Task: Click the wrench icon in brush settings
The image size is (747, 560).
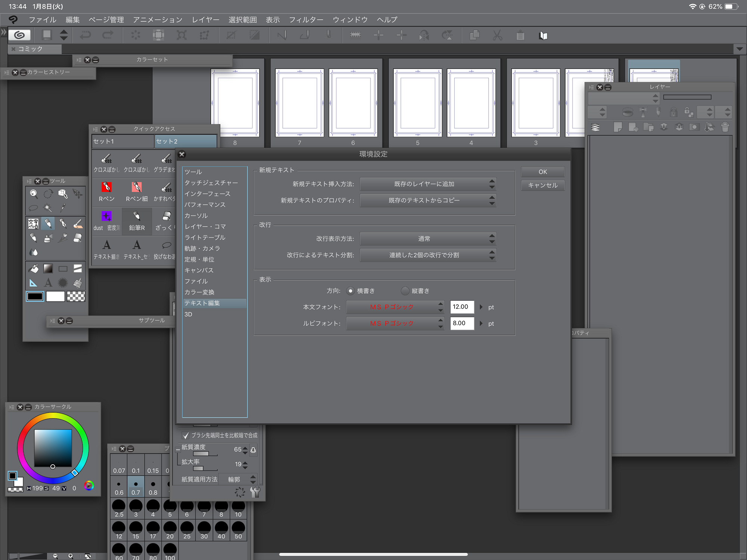Action: pyautogui.click(x=255, y=492)
